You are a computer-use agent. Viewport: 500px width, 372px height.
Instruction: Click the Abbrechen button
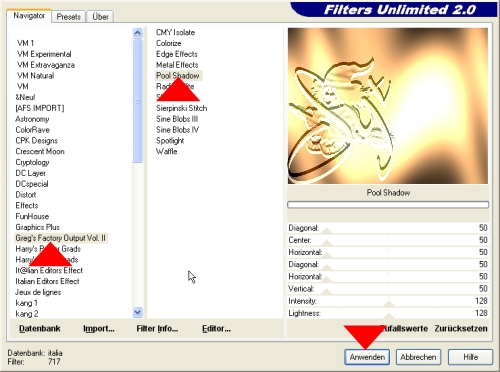(418, 357)
